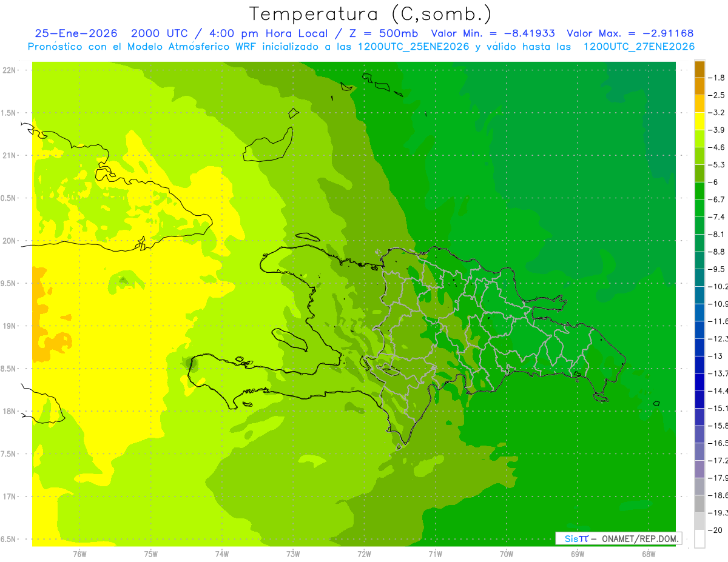Image resolution: width=728 pixels, height=562 pixels.
Task: Click the "68W" longitude label
Action: (649, 554)
